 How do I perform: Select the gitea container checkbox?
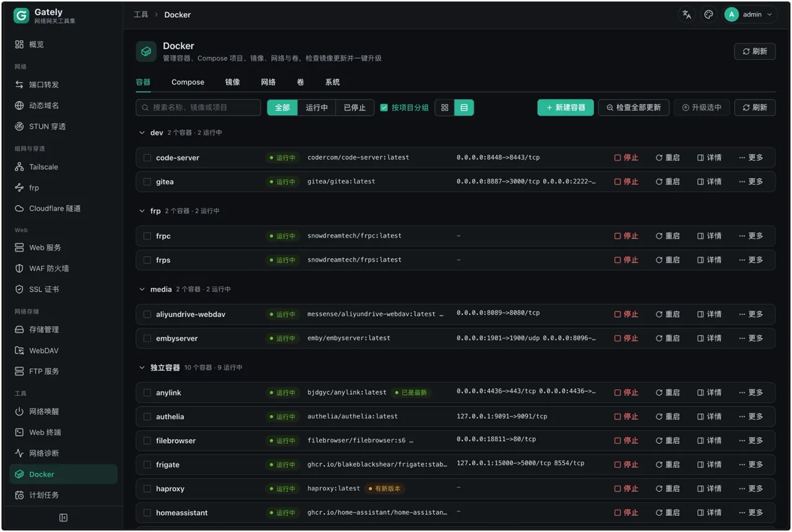click(x=147, y=182)
